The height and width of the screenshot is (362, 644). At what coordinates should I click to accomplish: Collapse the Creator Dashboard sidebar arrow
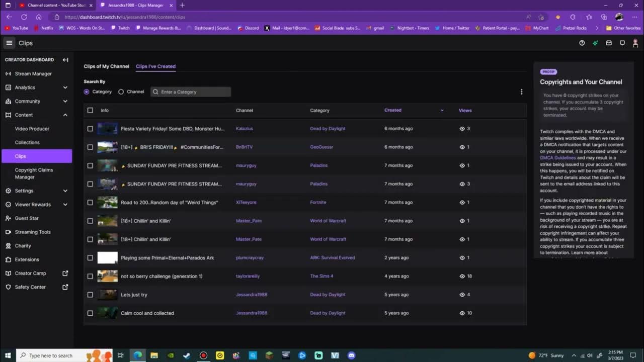pyautogui.click(x=65, y=60)
